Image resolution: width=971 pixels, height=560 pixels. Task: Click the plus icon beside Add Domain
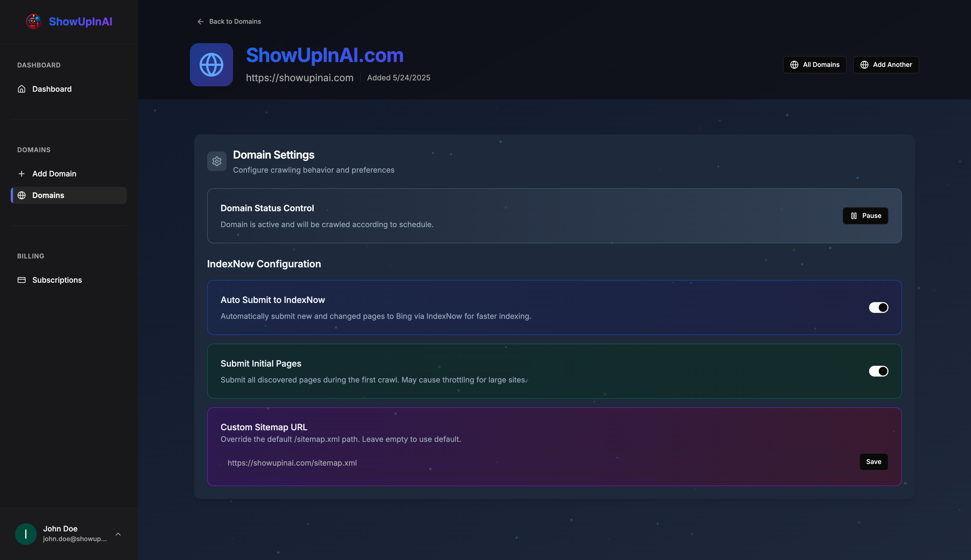pyautogui.click(x=22, y=173)
